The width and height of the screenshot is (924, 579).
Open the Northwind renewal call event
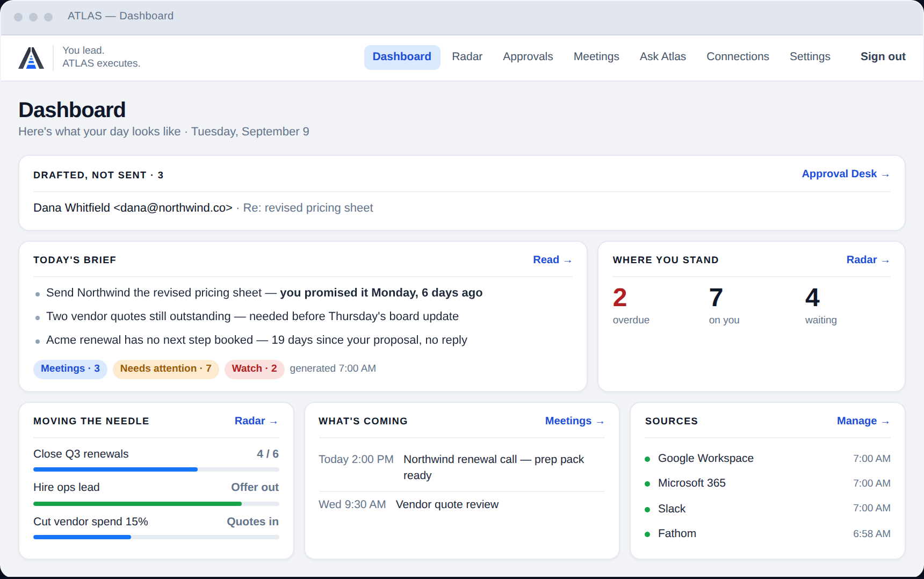461,467
